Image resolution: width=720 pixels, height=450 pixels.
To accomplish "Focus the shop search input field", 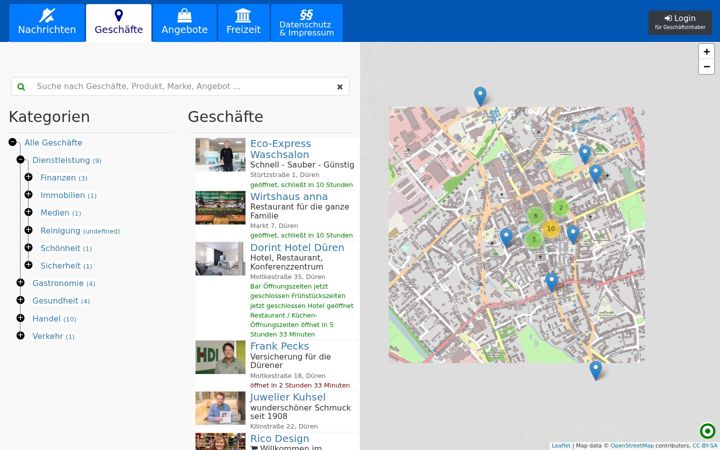I will (x=184, y=87).
